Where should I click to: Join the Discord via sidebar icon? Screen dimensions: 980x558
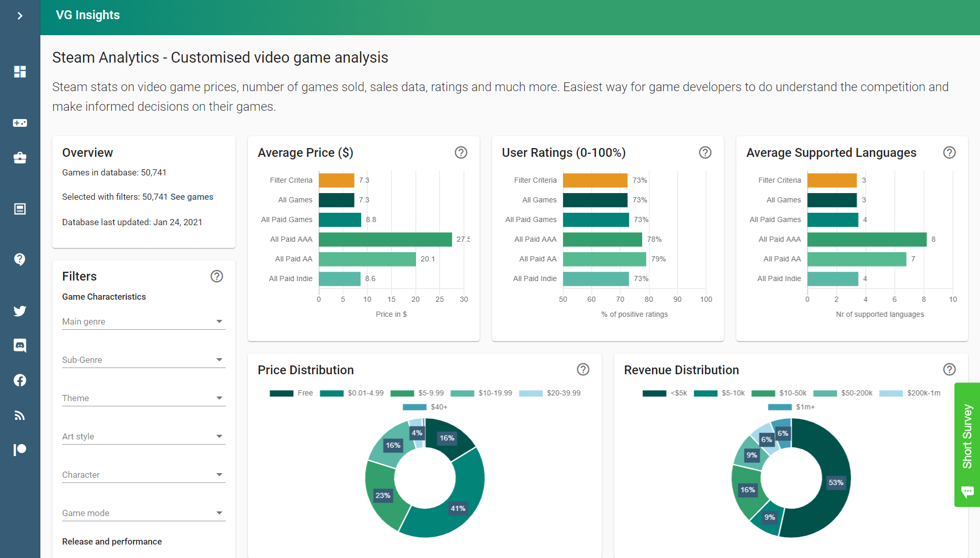[20, 345]
